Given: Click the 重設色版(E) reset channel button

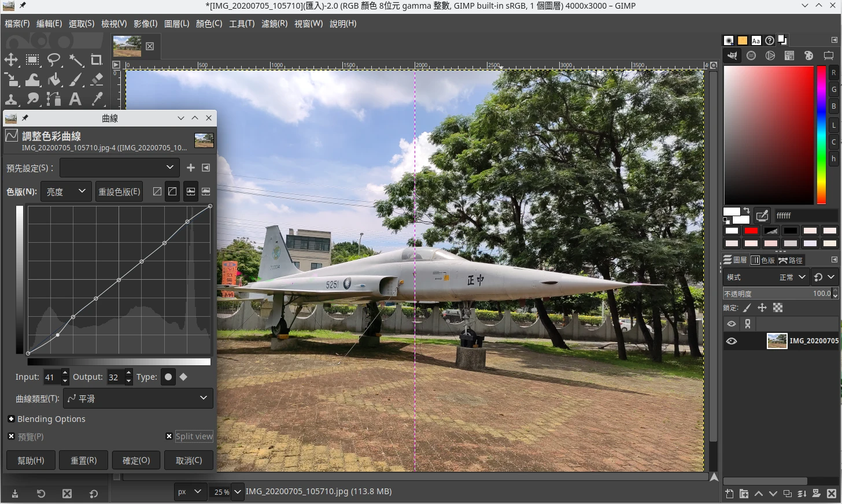Looking at the screenshot, I should [119, 191].
